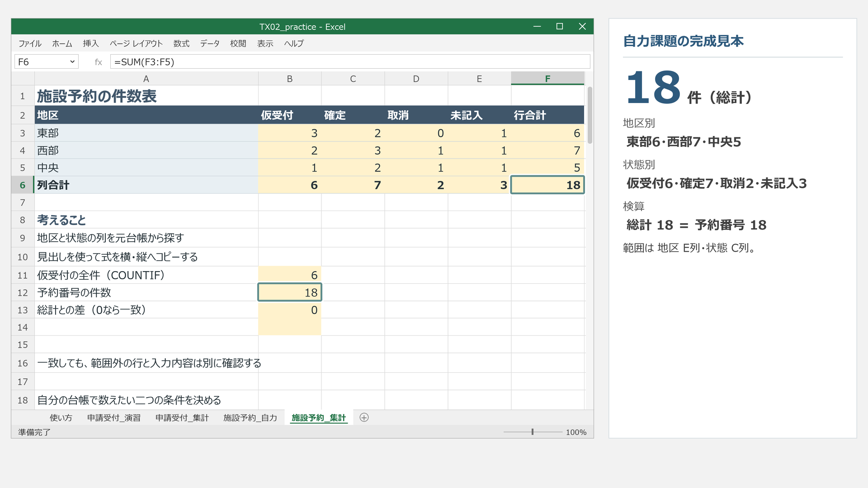This screenshot has width=868, height=488.
Task: Open the 表示 ribbon tab
Action: point(265,43)
